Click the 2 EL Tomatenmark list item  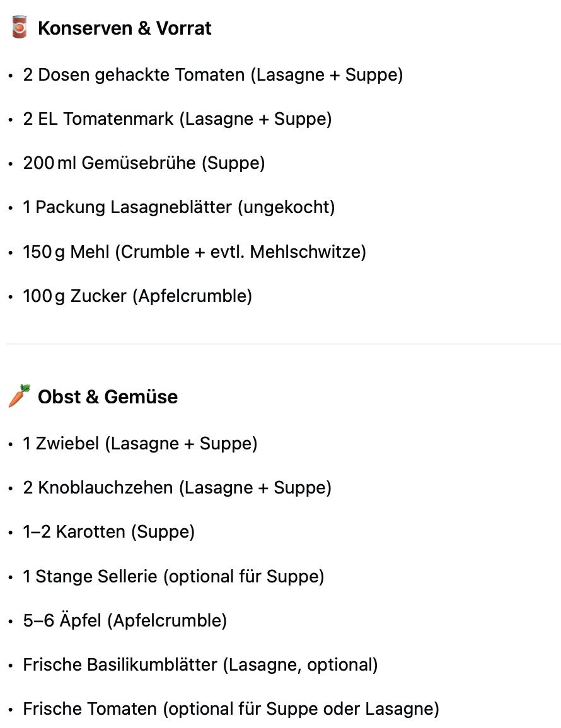(177, 119)
